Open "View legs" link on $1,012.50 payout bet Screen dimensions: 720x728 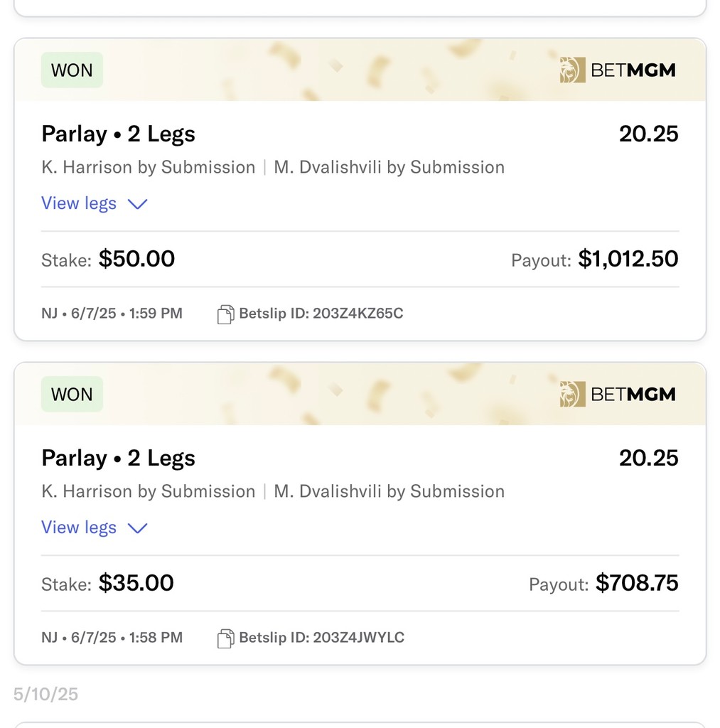pyautogui.click(x=79, y=203)
